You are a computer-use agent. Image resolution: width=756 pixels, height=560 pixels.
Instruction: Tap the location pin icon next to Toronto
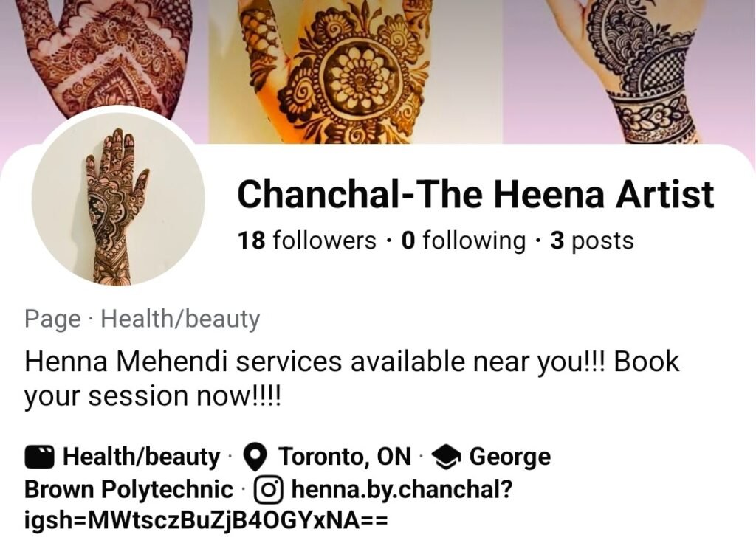pyautogui.click(x=255, y=457)
